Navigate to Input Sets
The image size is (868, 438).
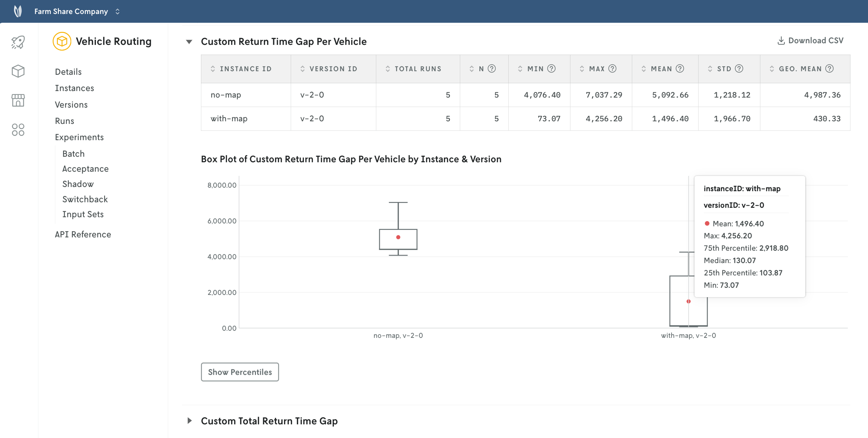(x=83, y=214)
